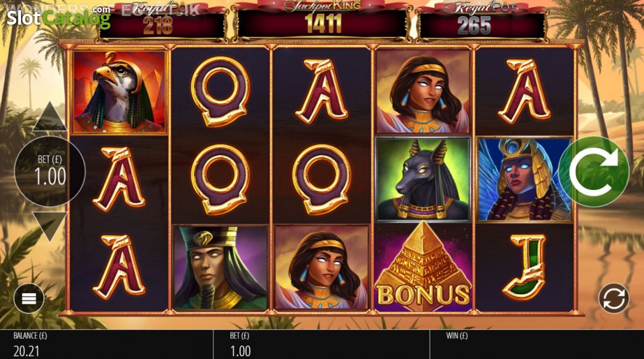644x359 pixels.
Task: Click the BET (£) 1.00 bottom bar field
Action: click(322, 345)
